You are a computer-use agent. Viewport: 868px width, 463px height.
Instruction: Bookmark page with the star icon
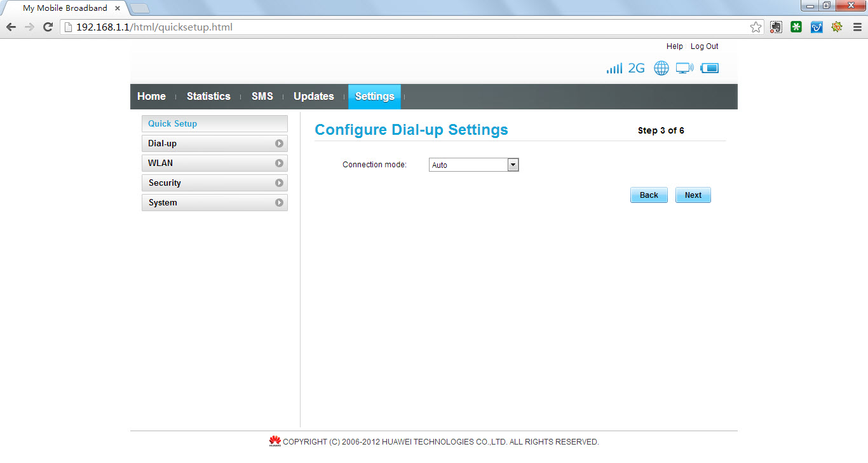pyautogui.click(x=756, y=27)
